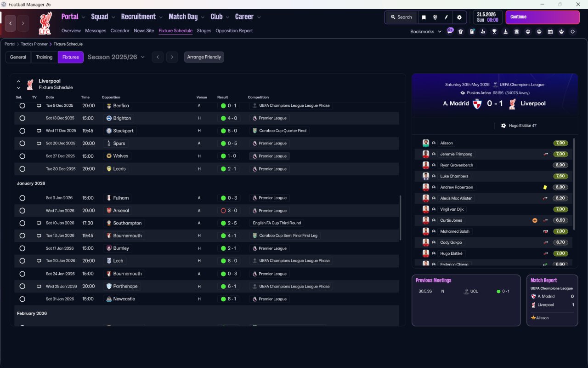The height and width of the screenshot is (368, 588).
Task: Go to the previous season with left arrow
Action: (158, 57)
